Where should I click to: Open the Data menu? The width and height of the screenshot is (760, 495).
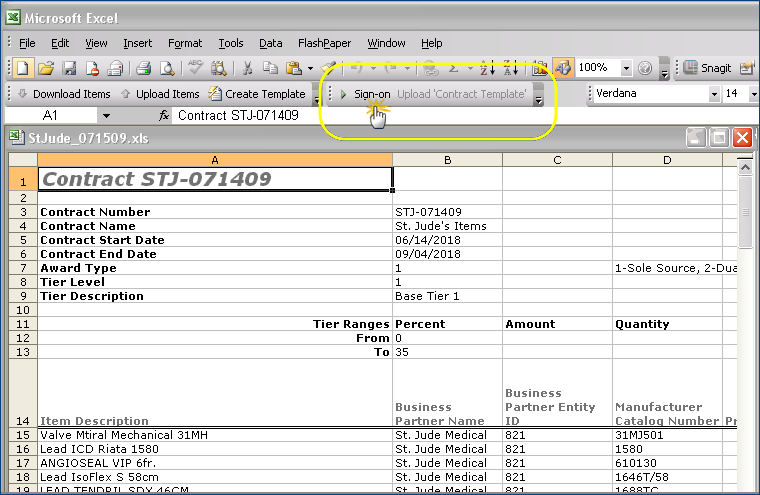pyautogui.click(x=270, y=43)
